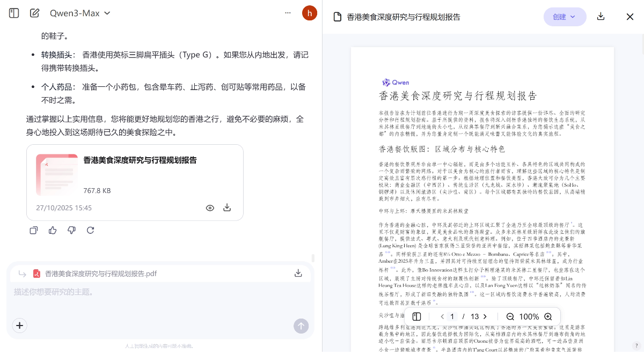Screen dimensions: 644x362
Task: Preview the report with the eye icon
Action: pyautogui.click(x=210, y=208)
